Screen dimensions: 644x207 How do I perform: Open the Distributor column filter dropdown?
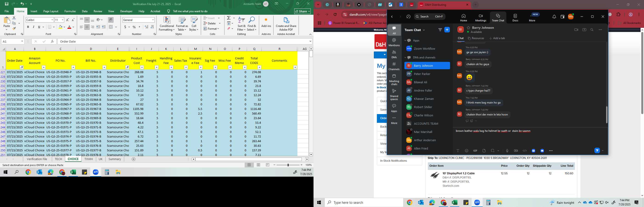click(x=127, y=67)
